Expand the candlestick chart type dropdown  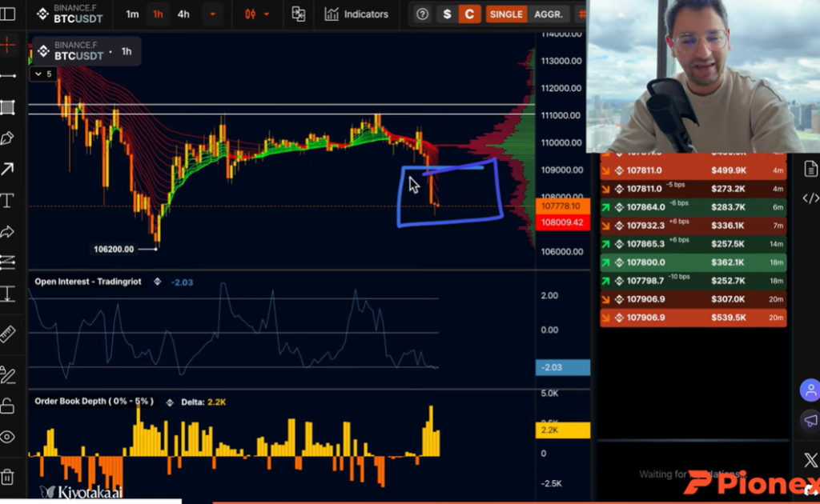click(257, 14)
